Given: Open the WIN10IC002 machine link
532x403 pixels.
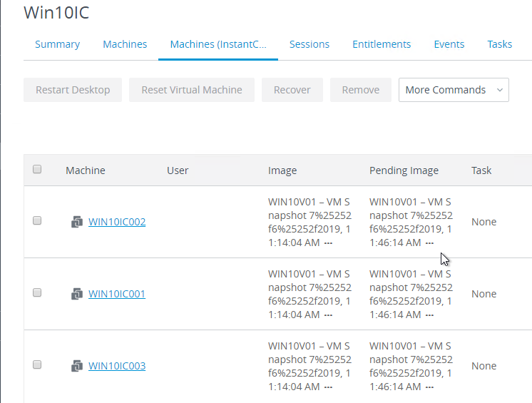Looking at the screenshot, I should (x=117, y=222).
